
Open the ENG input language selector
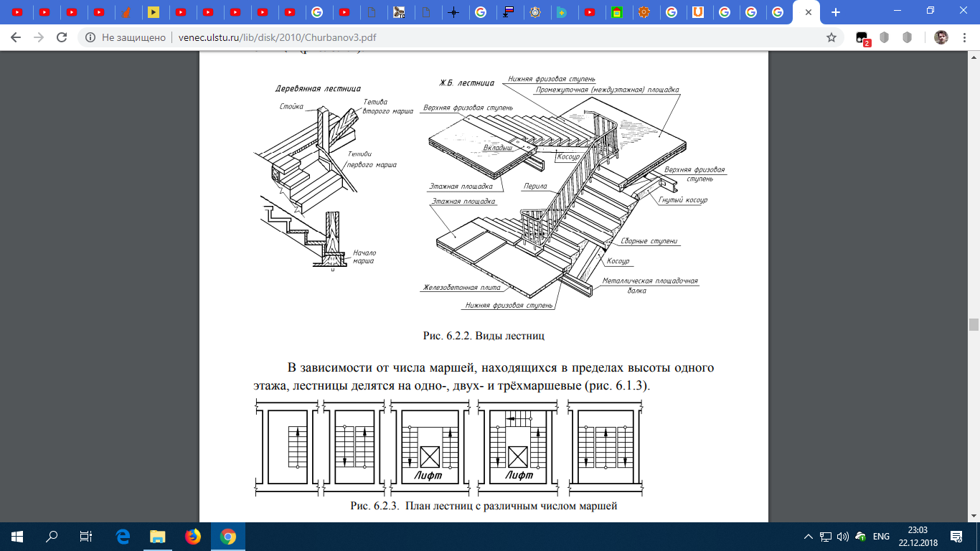pyautogui.click(x=882, y=536)
